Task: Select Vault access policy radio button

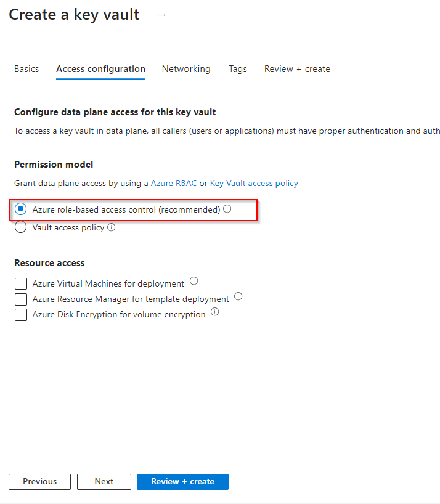Action: (x=21, y=227)
